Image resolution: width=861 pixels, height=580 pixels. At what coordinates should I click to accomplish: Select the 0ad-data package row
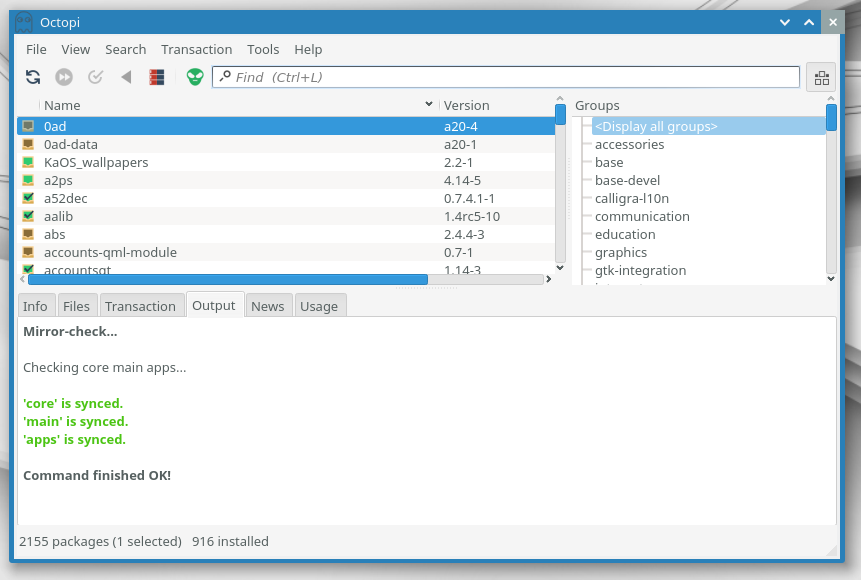[286, 144]
